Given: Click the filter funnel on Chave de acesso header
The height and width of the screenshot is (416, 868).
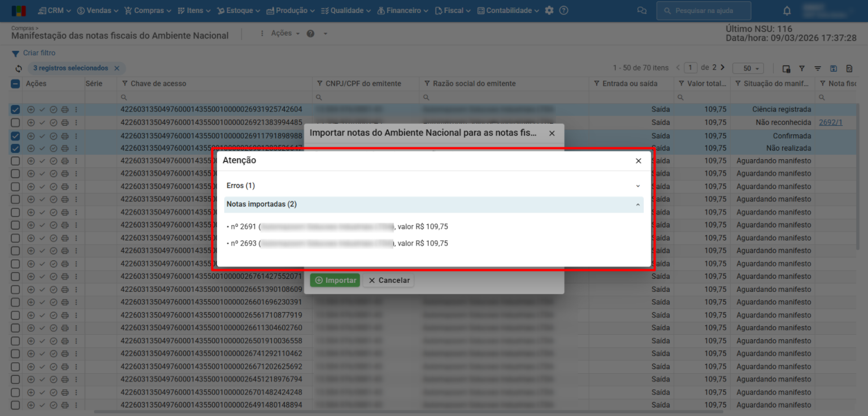Looking at the screenshot, I should [x=125, y=84].
